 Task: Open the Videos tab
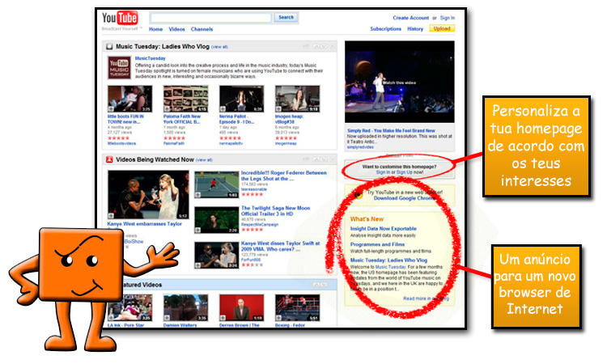176,29
